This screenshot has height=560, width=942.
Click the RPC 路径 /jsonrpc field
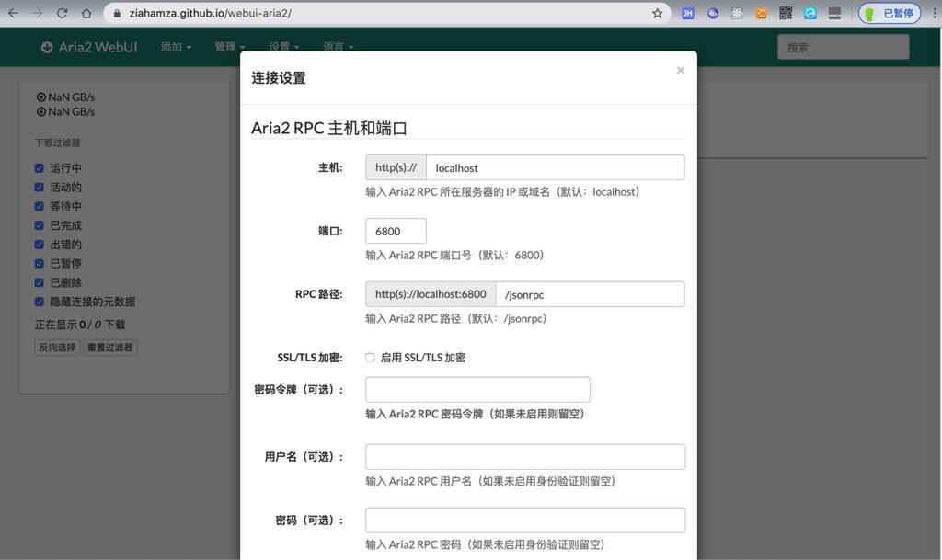590,294
